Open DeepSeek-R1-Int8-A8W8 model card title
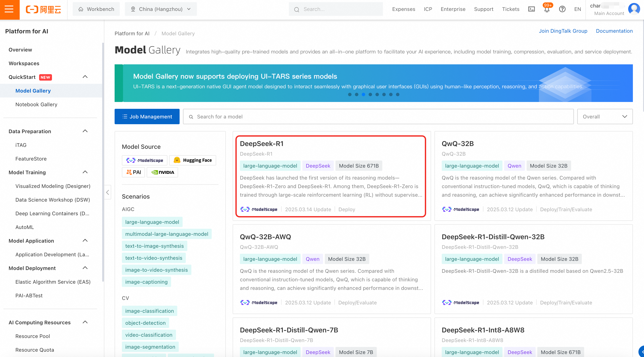 click(x=483, y=330)
